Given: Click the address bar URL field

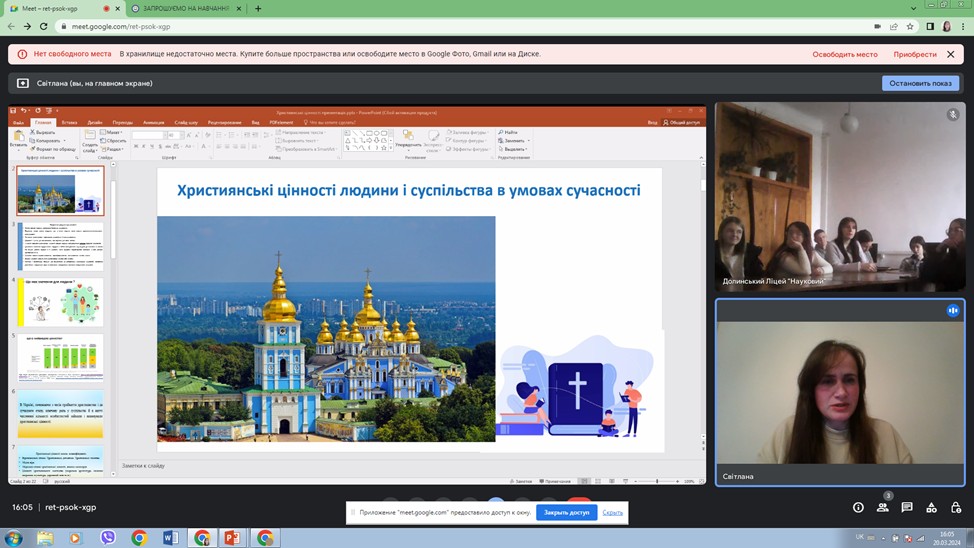Looking at the screenshot, I should (460, 26).
